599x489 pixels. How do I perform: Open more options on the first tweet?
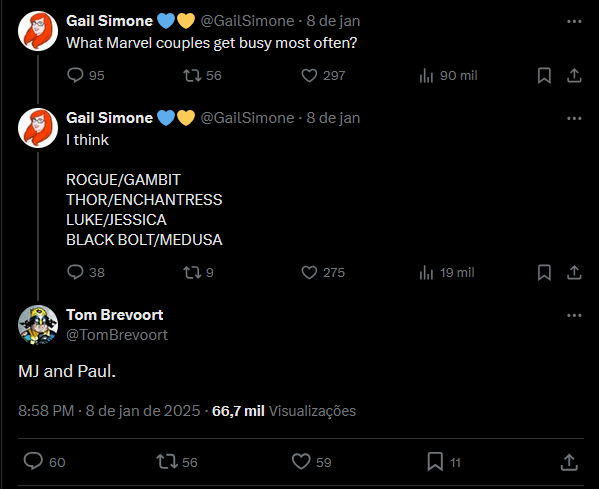[574, 21]
